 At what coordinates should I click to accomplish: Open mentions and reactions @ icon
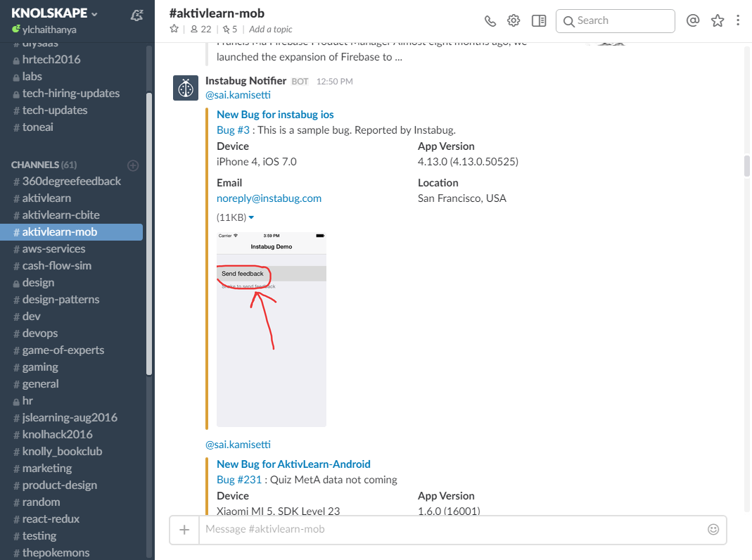click(692, 20)
